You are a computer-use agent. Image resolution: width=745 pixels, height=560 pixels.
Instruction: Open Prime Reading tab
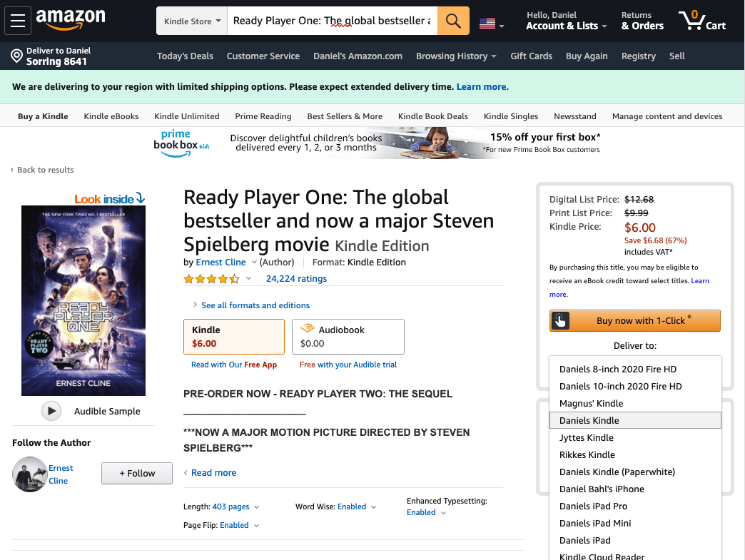click(263, 116)
